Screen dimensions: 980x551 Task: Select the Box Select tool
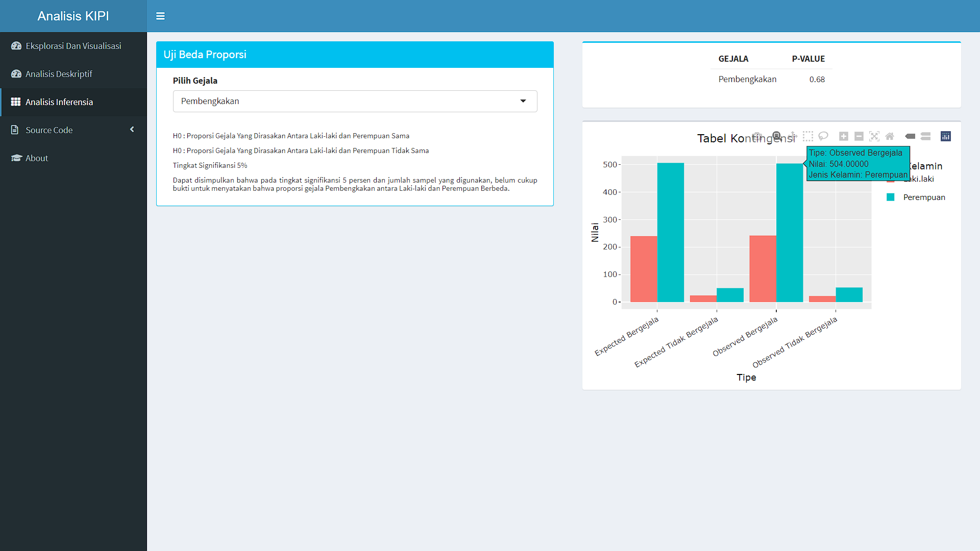(808, 136)
